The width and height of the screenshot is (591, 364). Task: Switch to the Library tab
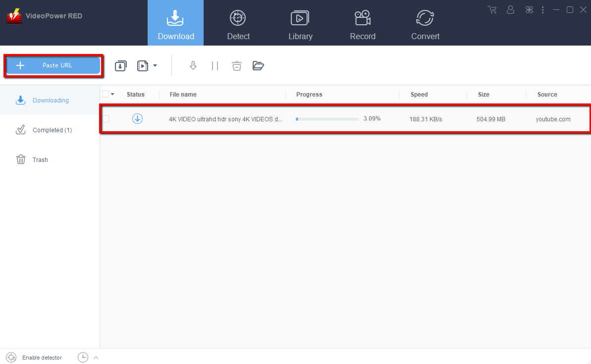[x=300, y=23]
